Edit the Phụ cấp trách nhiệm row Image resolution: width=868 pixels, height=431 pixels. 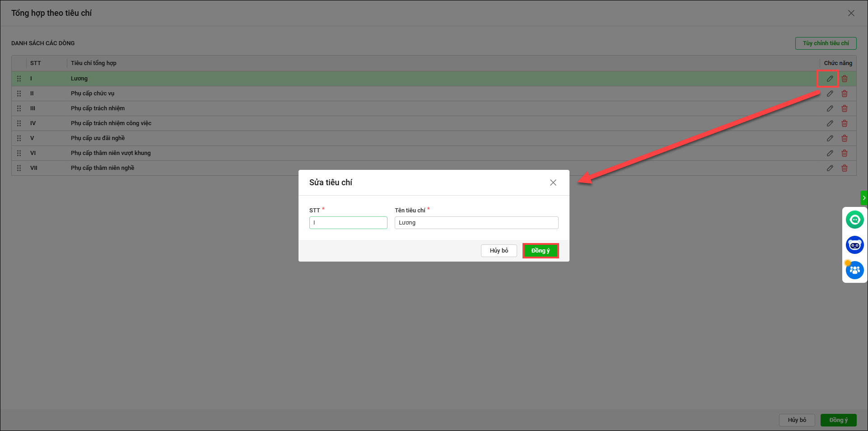(x=830, y=108)
